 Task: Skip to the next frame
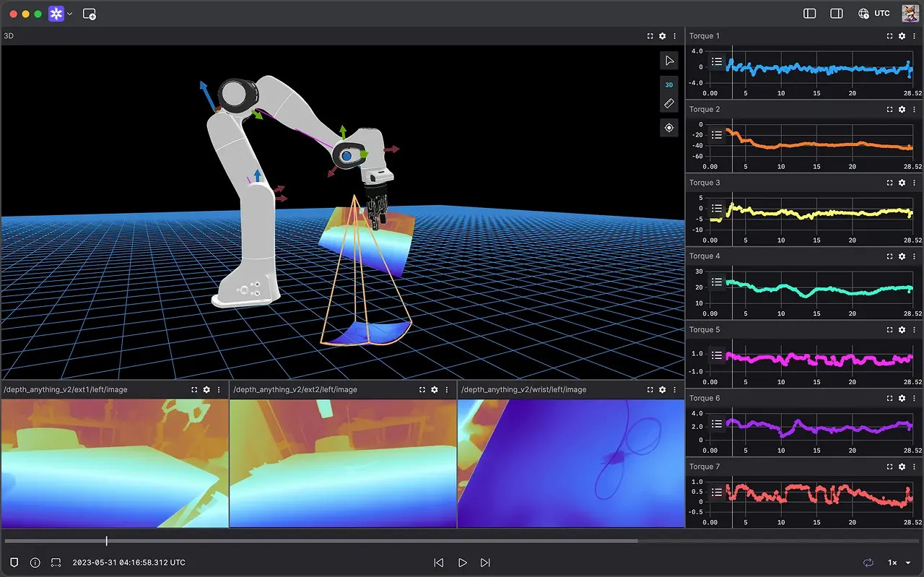tap(485, 563)
